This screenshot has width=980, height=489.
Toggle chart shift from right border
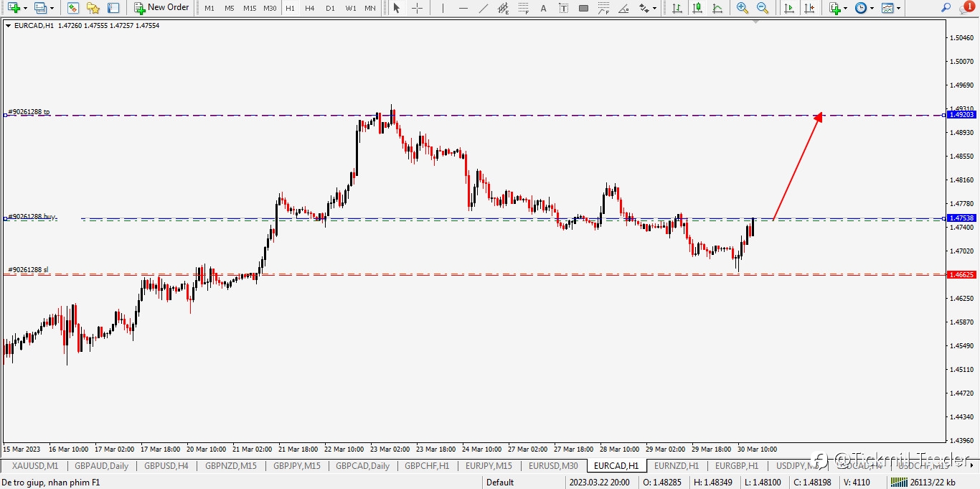pos(809,8)
